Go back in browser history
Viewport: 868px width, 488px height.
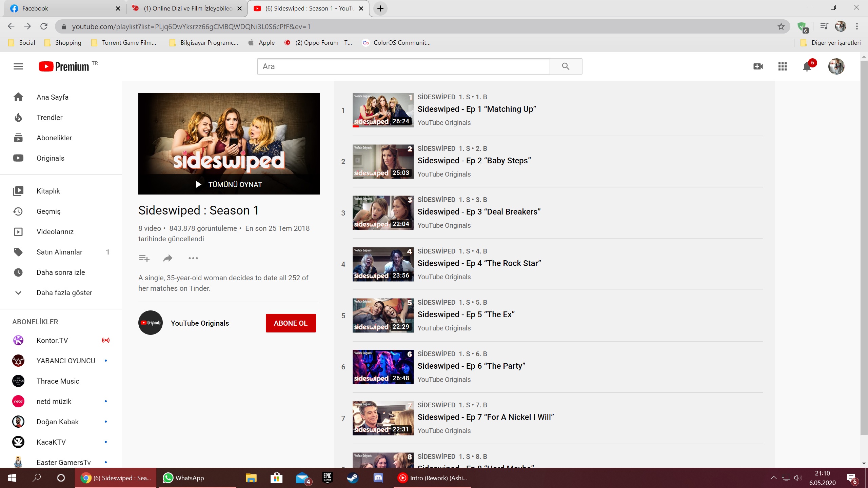click(x=11, y=26)
